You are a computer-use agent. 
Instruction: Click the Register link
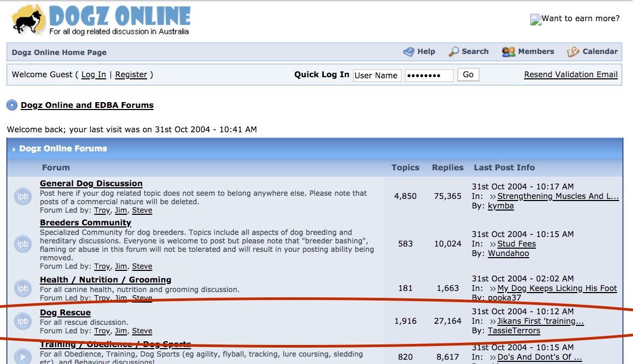(131, 75)
